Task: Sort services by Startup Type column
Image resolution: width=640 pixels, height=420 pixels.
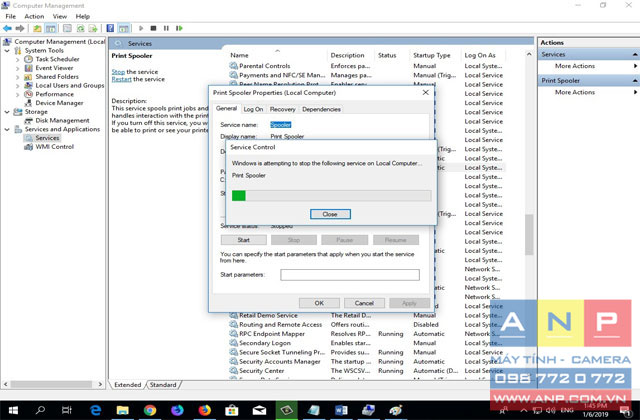Action: click(431, 55)
